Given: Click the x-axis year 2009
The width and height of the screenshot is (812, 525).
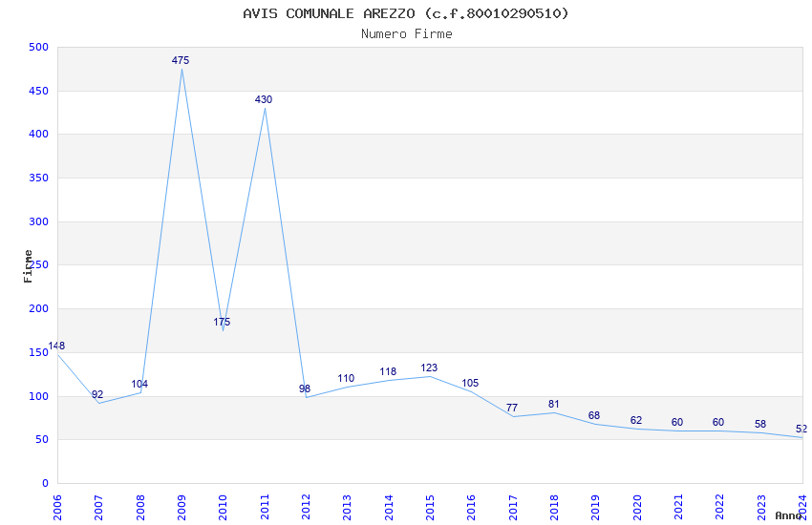Looking at the screenshot, I should [182, 507].
